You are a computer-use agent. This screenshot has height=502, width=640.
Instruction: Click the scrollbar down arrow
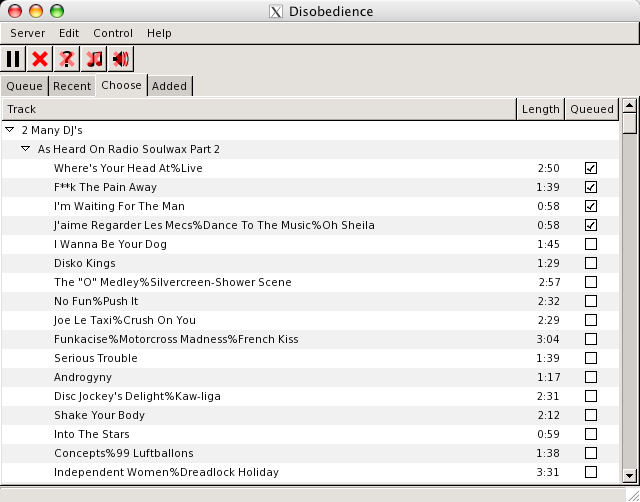coord(629,475)
